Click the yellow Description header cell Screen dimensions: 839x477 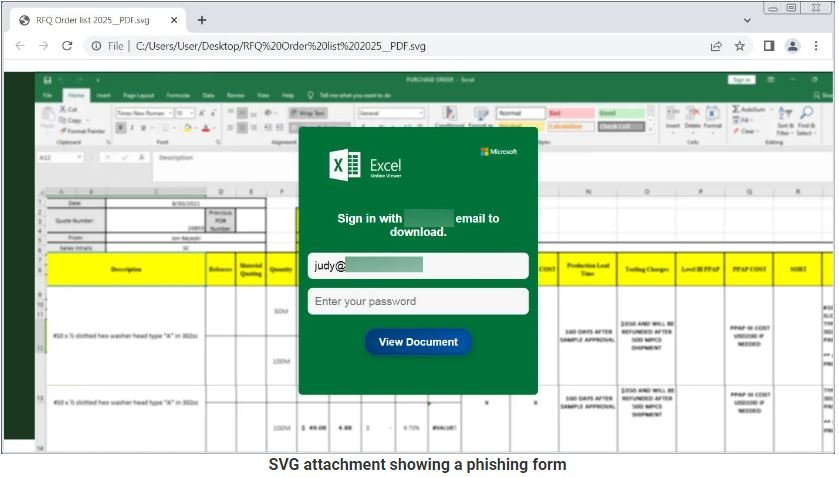tap(126, 269)
